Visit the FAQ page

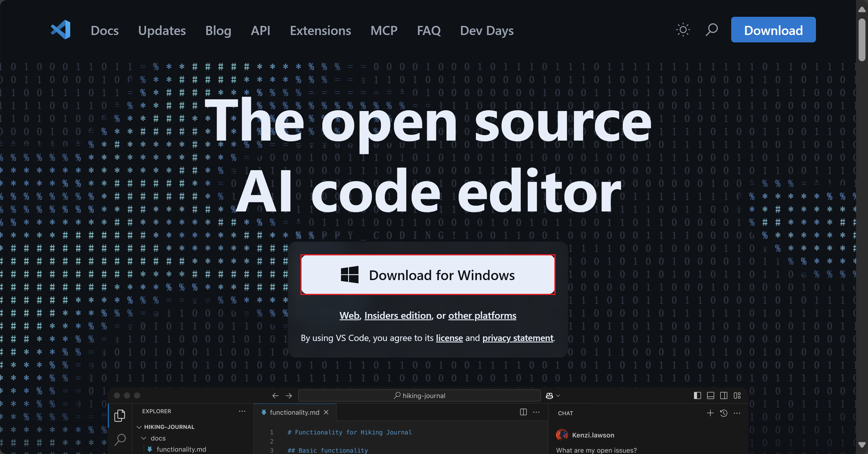tap(429, 30)
